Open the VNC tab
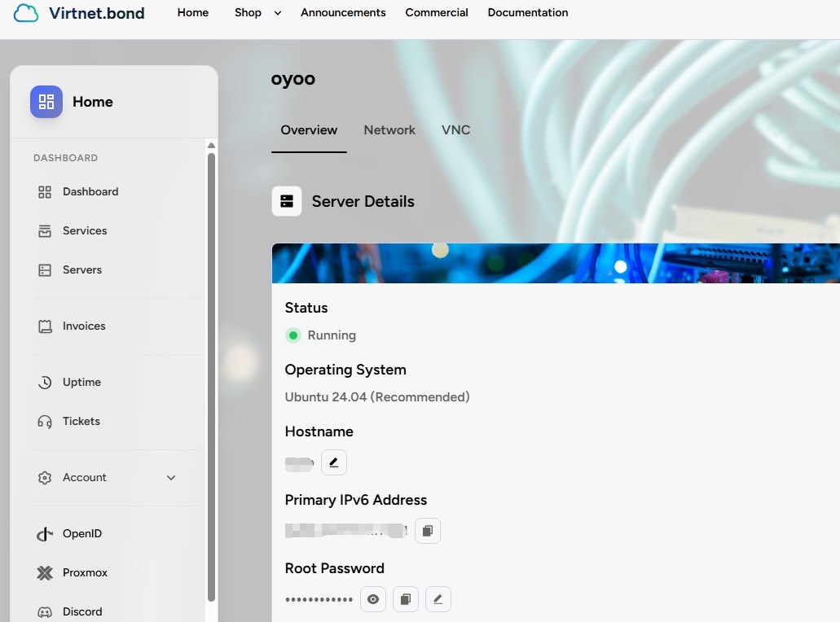This screenshot has height=622, width=840. click(456, 130)
